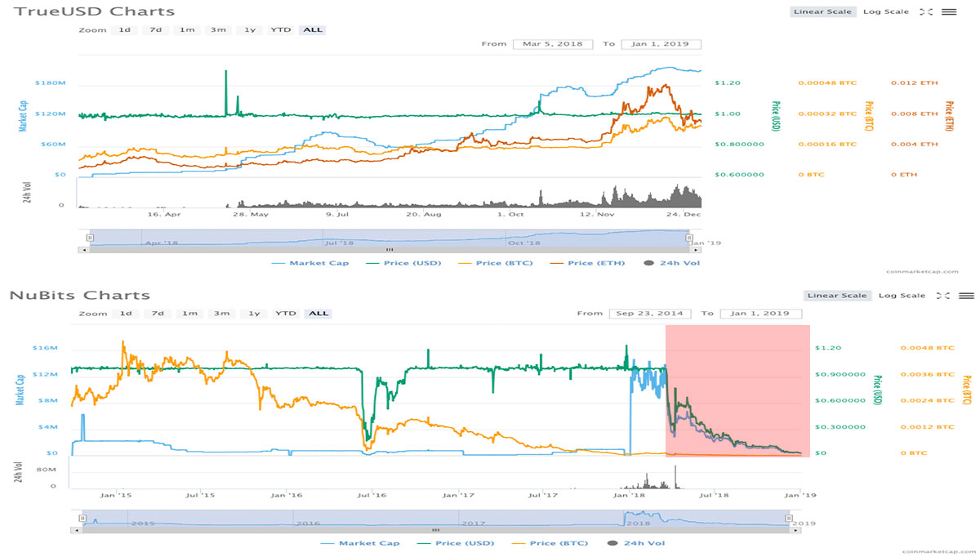
Task: Click NuBits $16M market cap axis label
Action: (x=45, y=348)
